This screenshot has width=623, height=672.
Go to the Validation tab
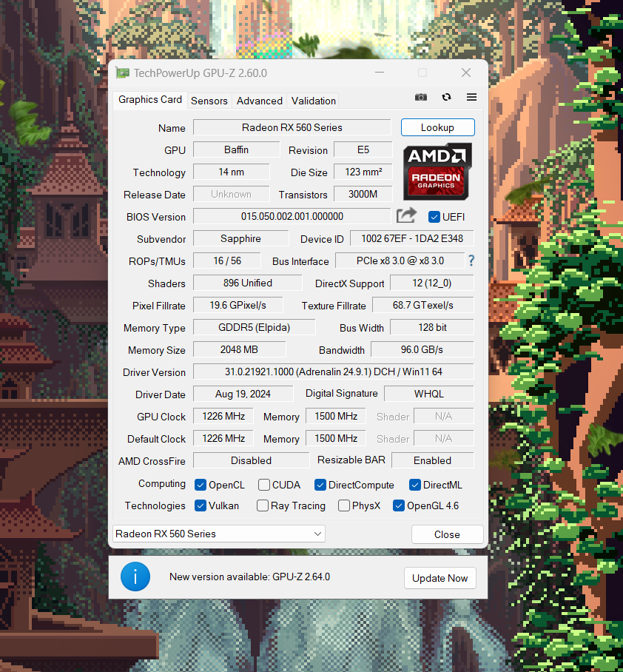[313, 101]
